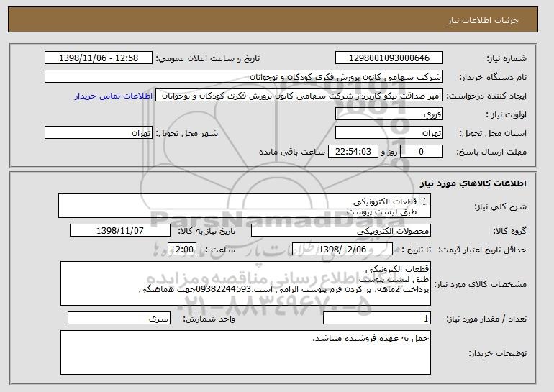This screenshot has width=554, height=392.
Task: Click the general description box قطعات الکترونیکی
Action: tap(245, 206)
